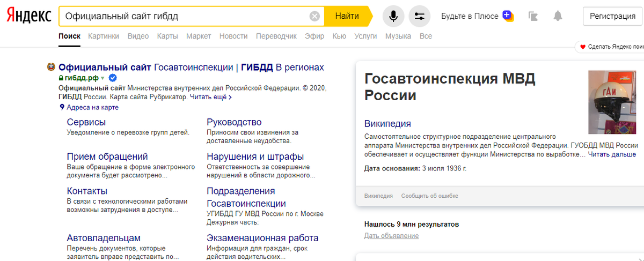
Task: Start voice search with the microphone icon
Action: tap(393, 16)
